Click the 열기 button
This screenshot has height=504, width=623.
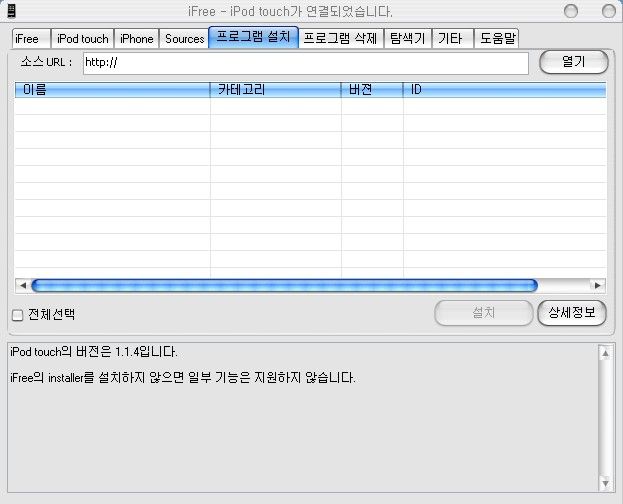(573, 62)
